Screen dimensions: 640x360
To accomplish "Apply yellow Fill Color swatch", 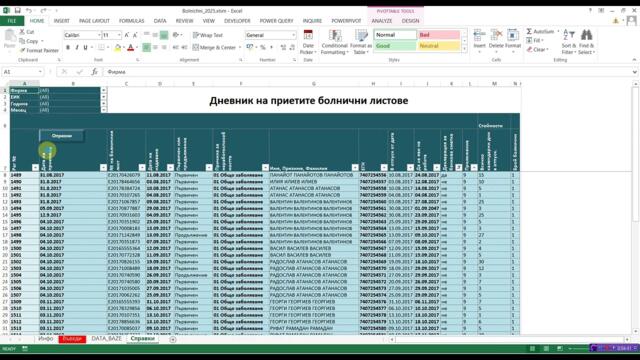I will (118, 48).
